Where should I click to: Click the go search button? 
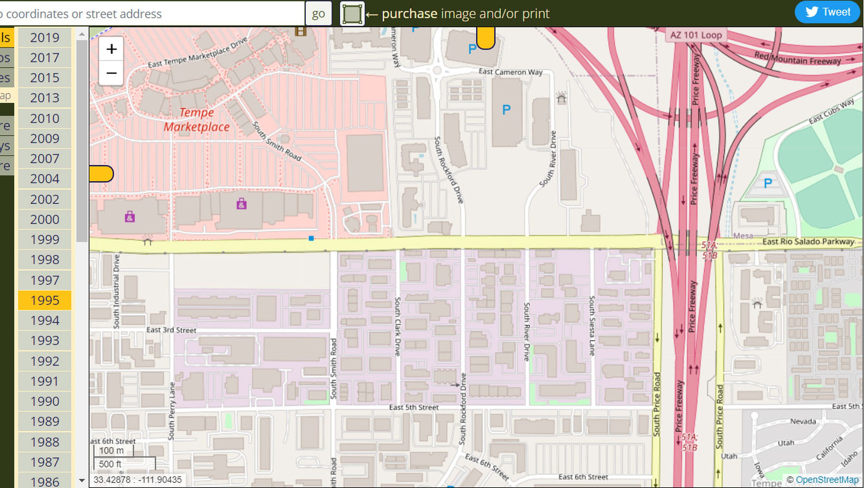pyautogui.click(x=318, y=14)
